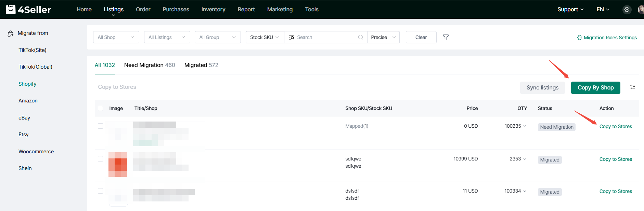Viewport: 644px width, 211px height.
Task: Open the Precise match dropdown
Action: 383,37
